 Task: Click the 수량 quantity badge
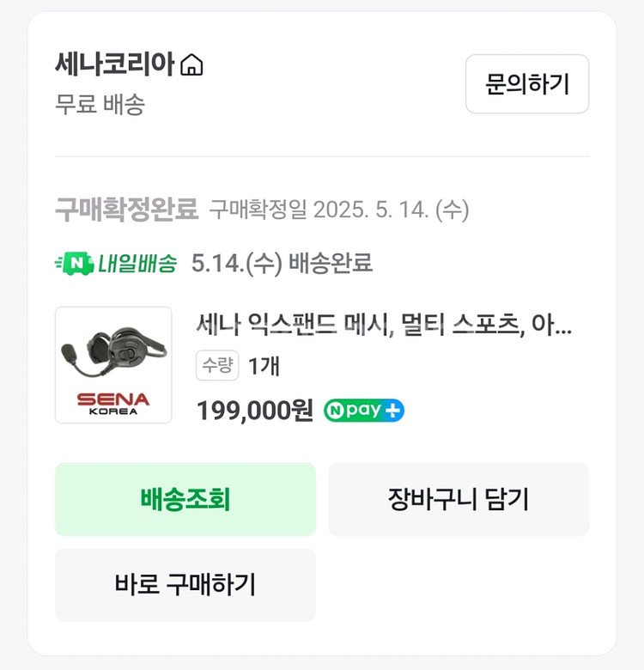[x=217, y=365]
